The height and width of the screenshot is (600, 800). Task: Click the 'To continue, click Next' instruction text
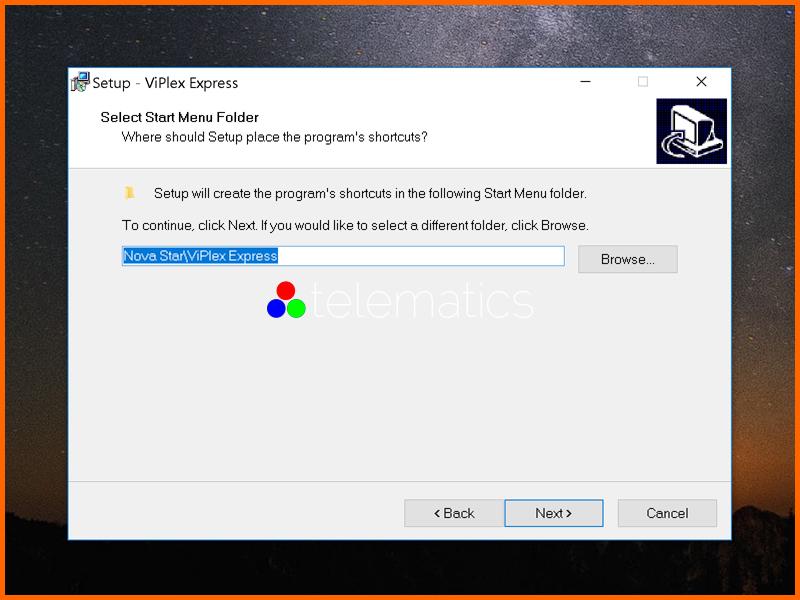point(355,226)
